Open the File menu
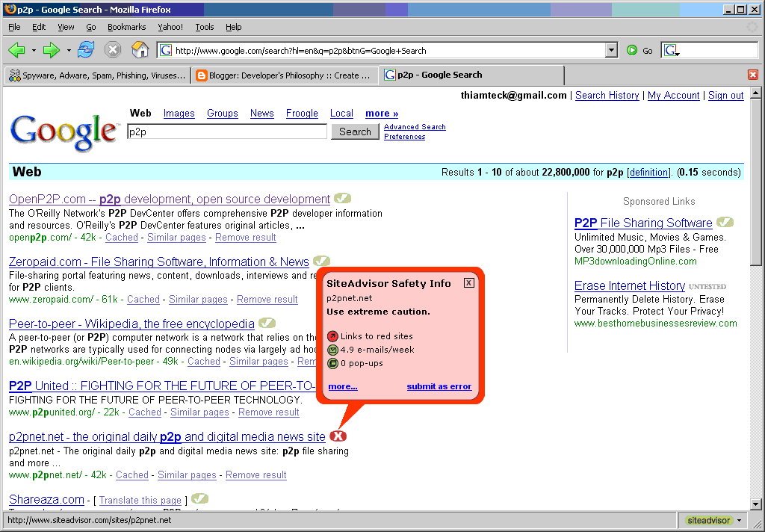Image resolution: width=765 pixels, height=532 pixels. click(15, 27)
